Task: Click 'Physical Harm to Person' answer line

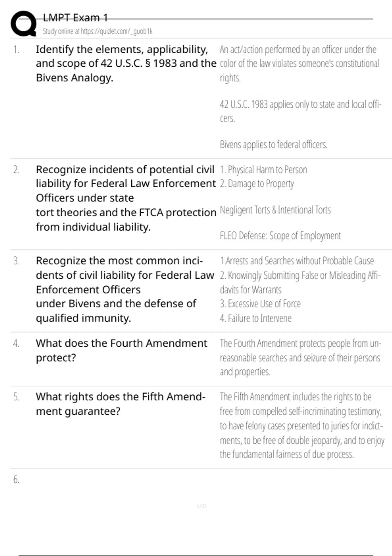Action: coord(264,170)
